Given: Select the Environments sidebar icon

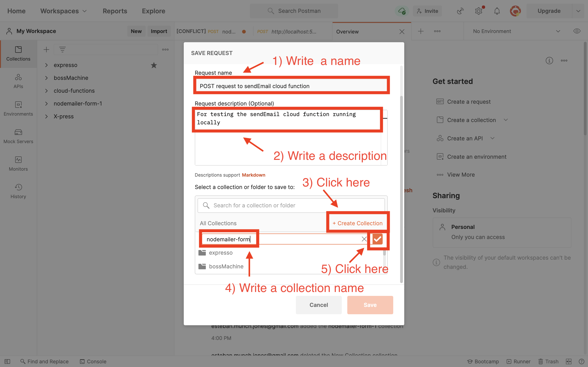Looking at the screenshot, I should point(18,108).
